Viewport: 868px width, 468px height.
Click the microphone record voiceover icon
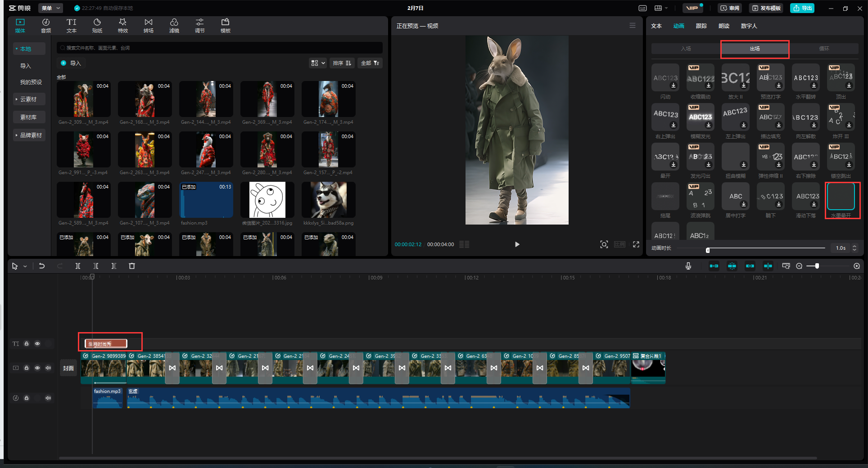(688, 266)
